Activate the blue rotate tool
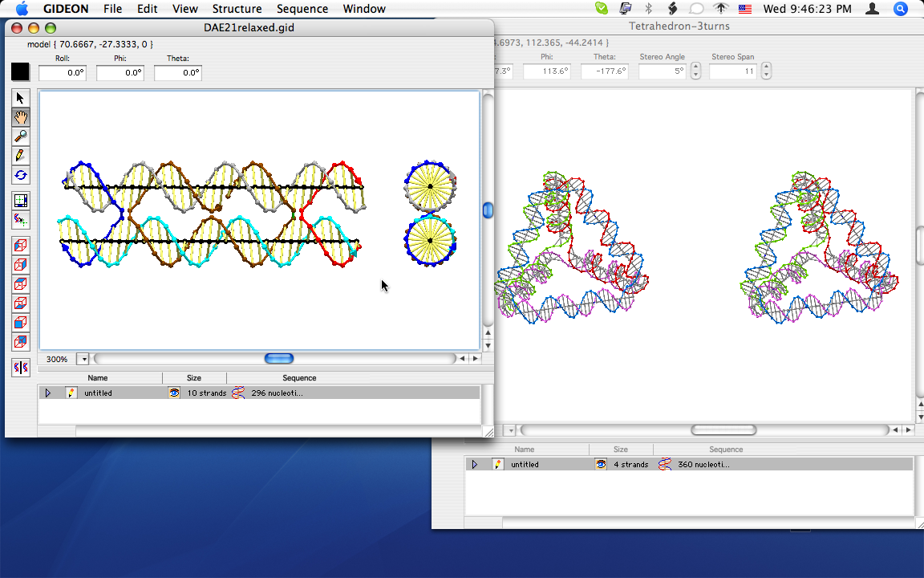924x578 pixels. tap(21, 175)
